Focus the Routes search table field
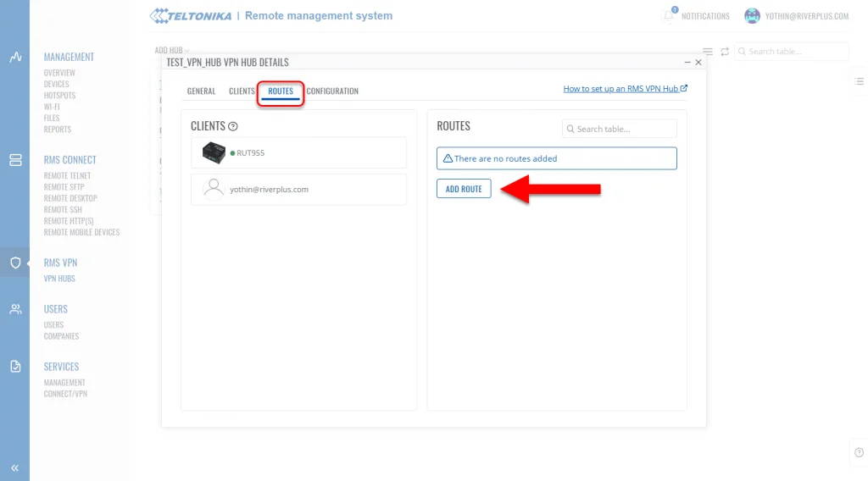The height and width of the screenshot is (481, 868). (620, 129)
